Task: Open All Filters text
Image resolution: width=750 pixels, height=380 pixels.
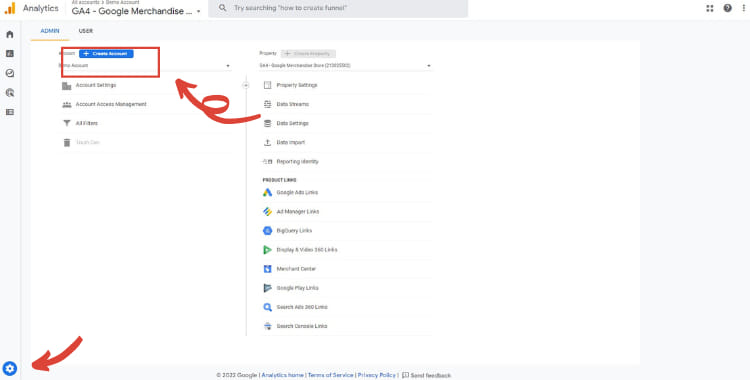Action: (x=87, y=123)
